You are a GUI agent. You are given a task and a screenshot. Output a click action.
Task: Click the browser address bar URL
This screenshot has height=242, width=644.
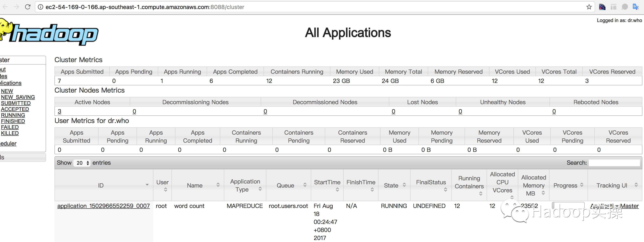coord(145,7)
